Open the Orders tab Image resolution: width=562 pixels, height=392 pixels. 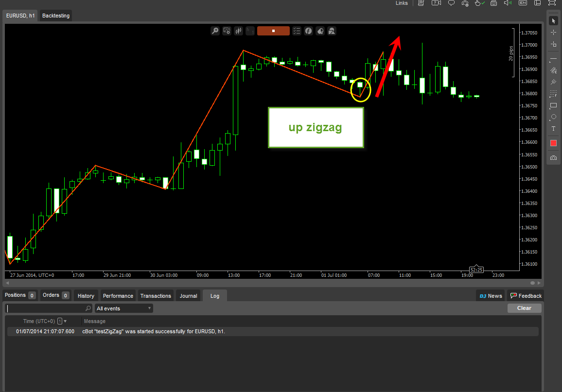coord(55,295)
